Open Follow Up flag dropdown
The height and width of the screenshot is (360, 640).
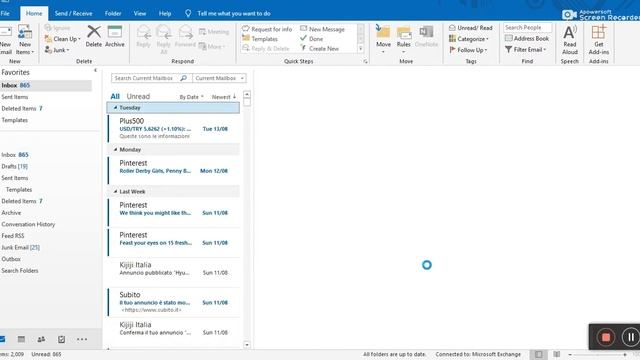[468, 50]
